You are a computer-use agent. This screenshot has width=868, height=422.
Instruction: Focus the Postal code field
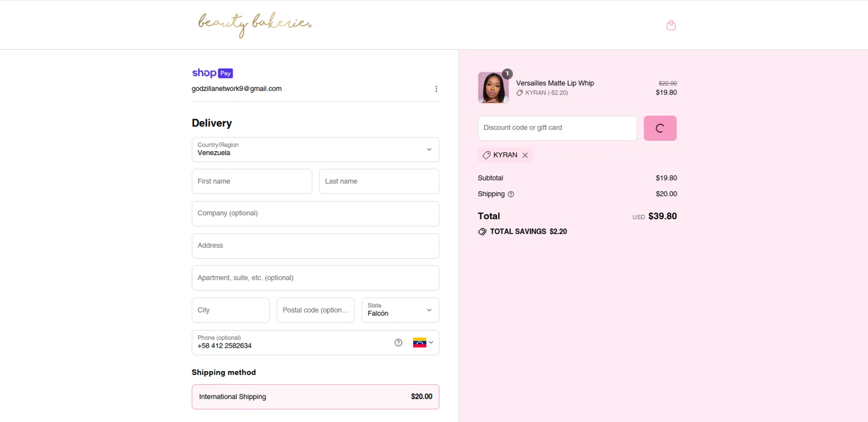315,310
